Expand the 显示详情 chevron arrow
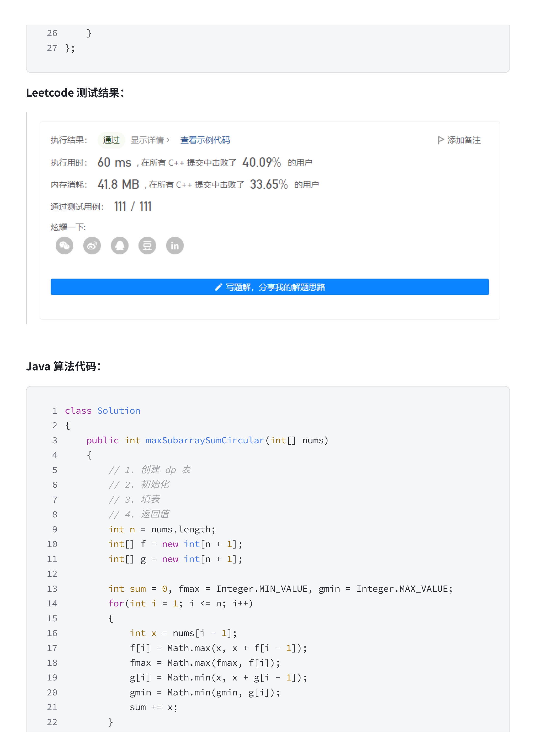The width and height of the screenshot is (535, 756). coord(168,140)
